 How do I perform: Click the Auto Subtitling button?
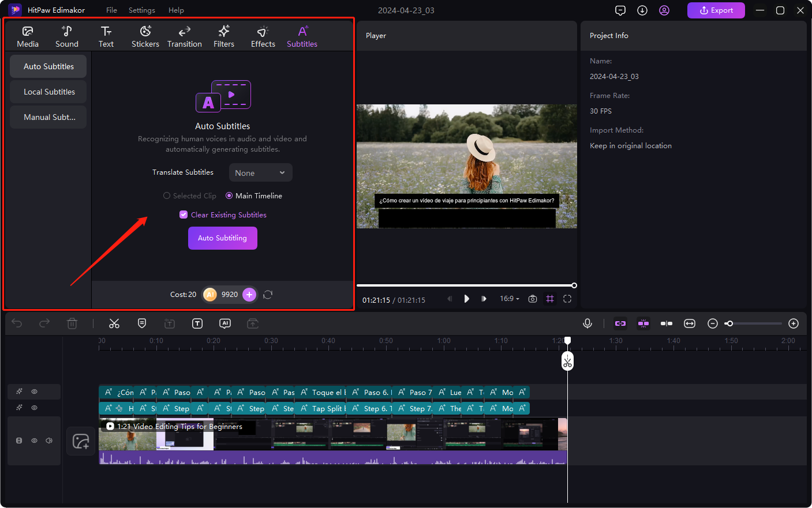point(222,238)
